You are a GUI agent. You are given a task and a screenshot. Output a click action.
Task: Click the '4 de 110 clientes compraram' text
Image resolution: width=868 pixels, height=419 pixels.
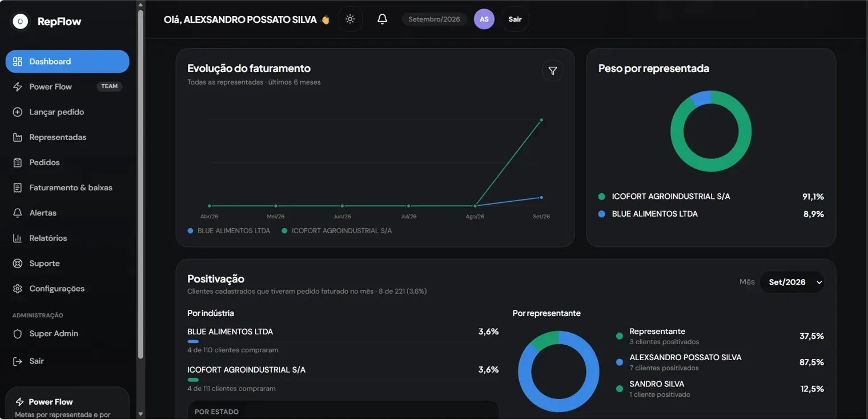pyautogui.click(x=233, y=350)
